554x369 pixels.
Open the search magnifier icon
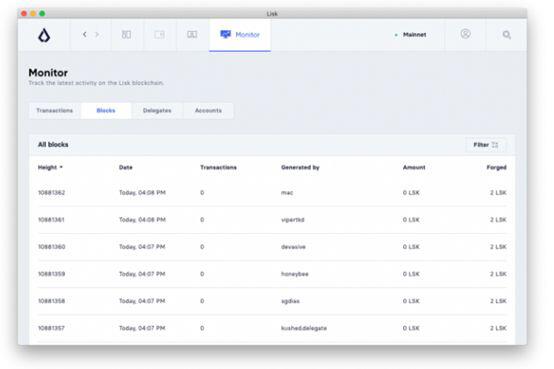[507, 35]
